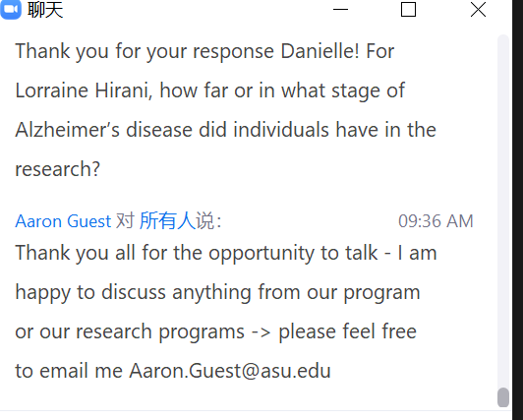Minimize the chat window
This screenshot has width=523, height=420.
(x=340, y=9)
